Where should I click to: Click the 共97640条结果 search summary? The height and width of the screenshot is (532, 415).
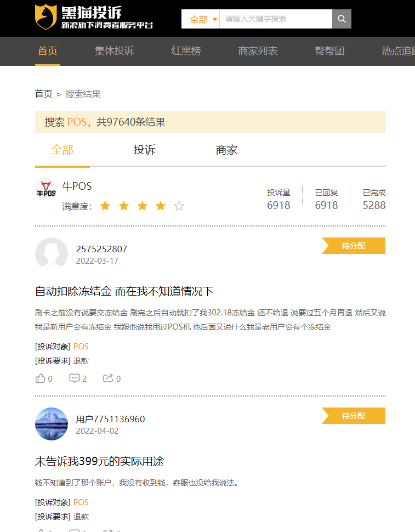pyautogui.click(x=131, y=122)
